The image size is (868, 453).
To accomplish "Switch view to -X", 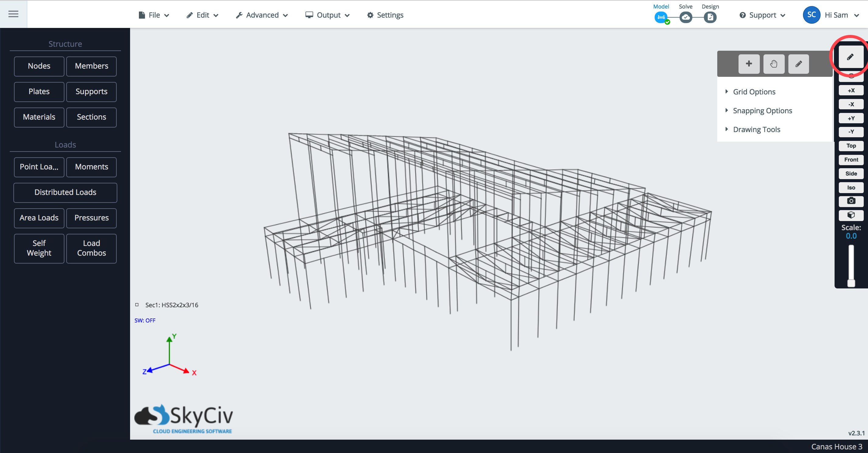I will [851, 104].
